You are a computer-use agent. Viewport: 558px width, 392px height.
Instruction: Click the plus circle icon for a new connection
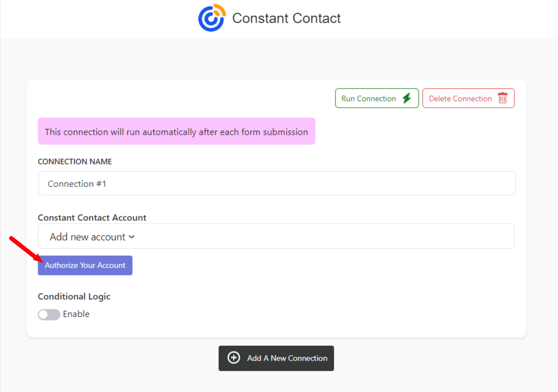234,358
